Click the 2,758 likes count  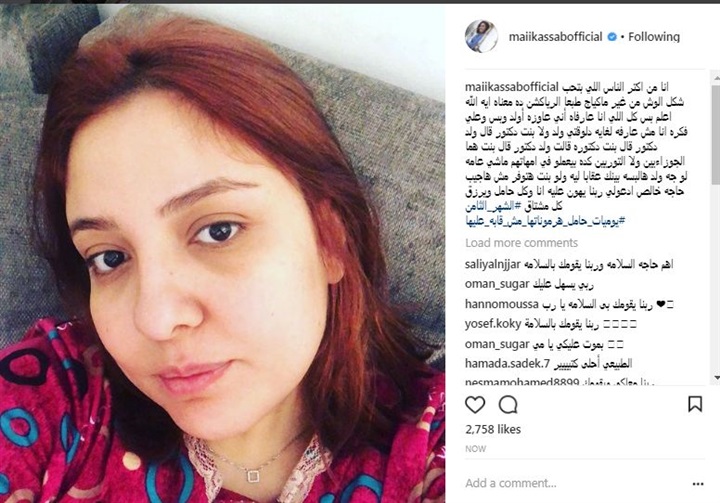(493, 430)
